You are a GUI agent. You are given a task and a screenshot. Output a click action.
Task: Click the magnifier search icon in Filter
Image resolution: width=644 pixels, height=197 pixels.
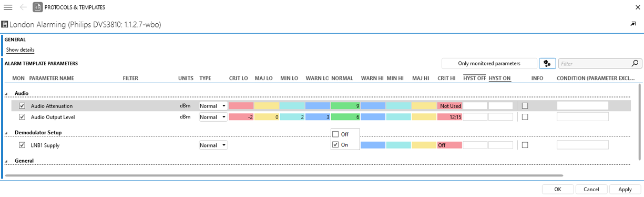tap(635, 63)
